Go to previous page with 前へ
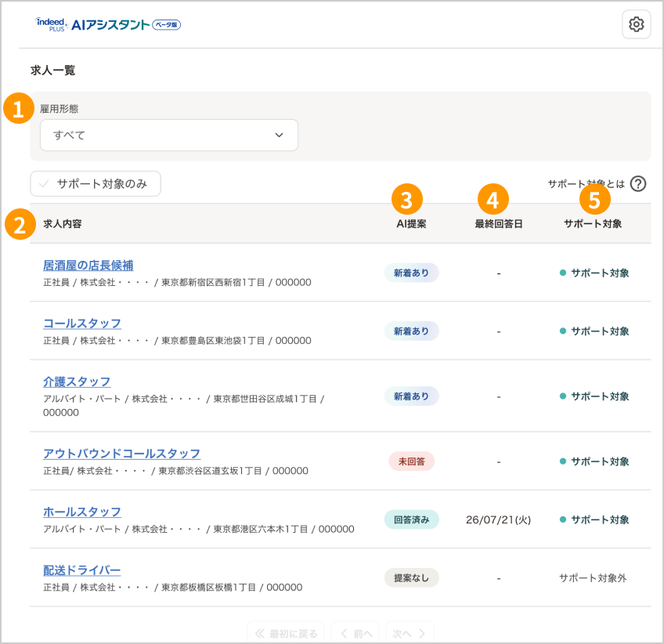 click(x=355, y=633)
